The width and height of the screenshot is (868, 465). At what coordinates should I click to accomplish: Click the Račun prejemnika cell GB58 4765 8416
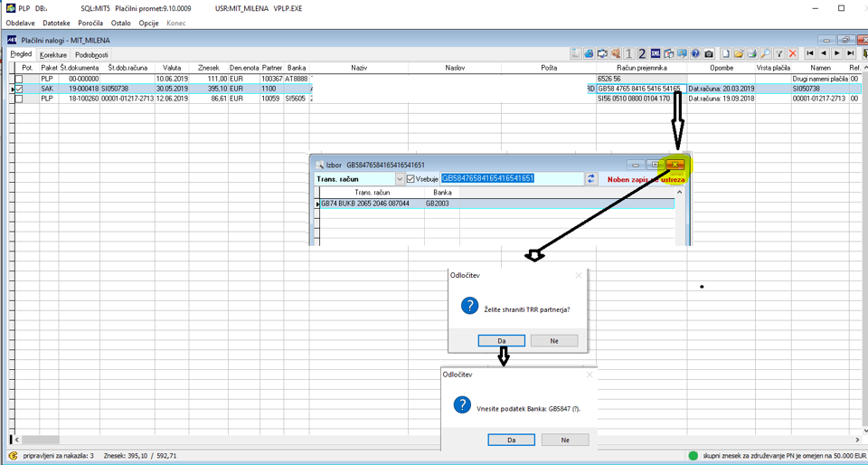(x=642, y=89)
